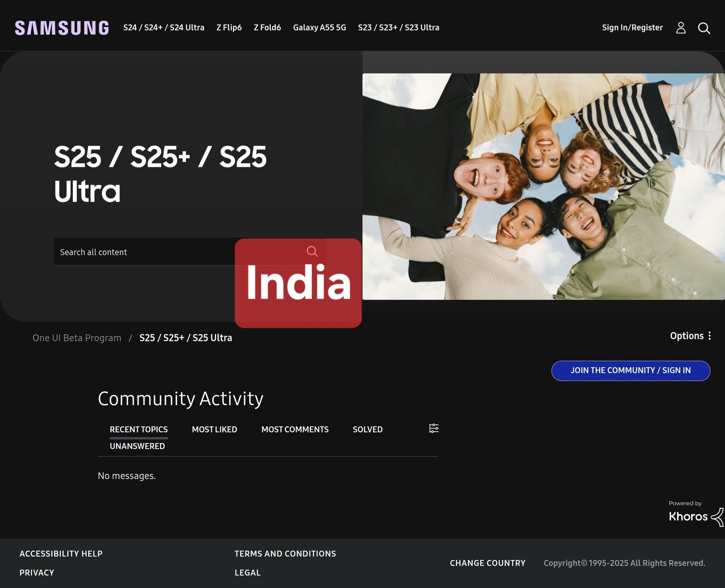Click the search icon in content search box
The height and width of the screenshot is (588, 725).
click(x=312, y=251)
